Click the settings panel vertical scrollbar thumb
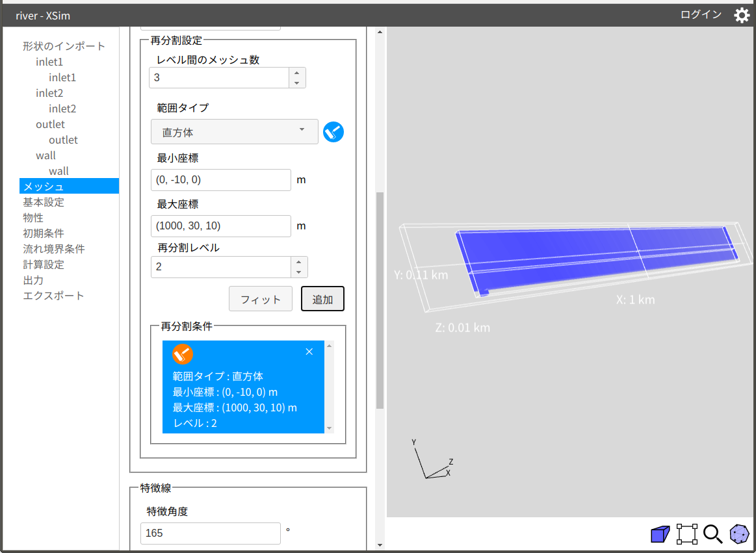The image size is (756, 553). tap(380, 300)
